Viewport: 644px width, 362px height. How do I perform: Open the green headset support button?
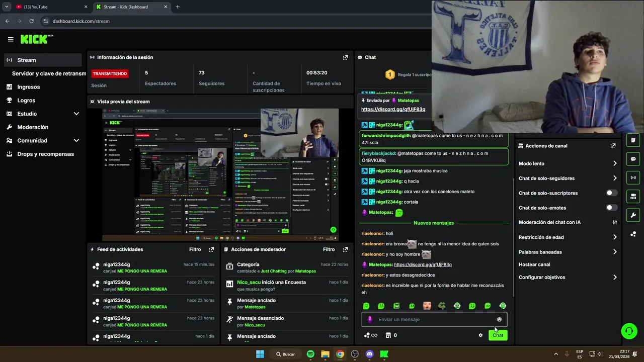point(629,331)
